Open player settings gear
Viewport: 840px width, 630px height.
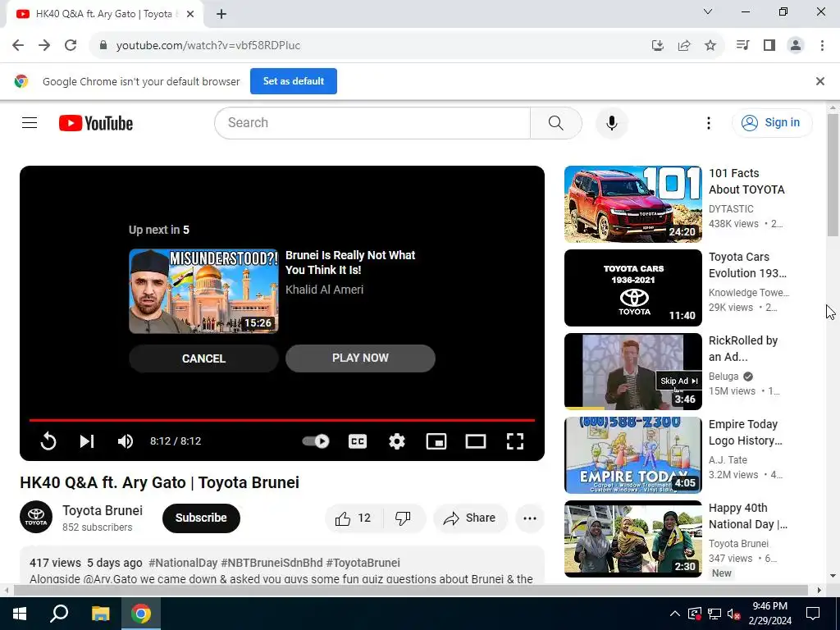click(396, 441)
